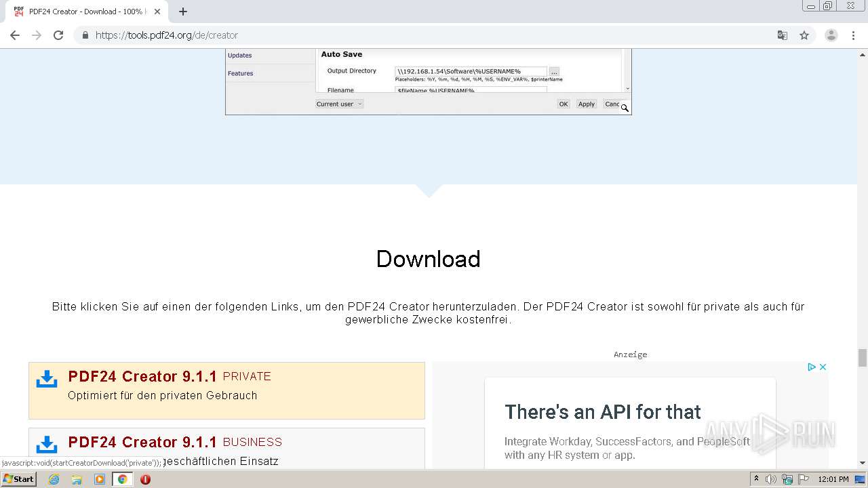Close the PDF24 Creator tab
This screenshot has height=488, width=868.
click(x=157, y=12)
